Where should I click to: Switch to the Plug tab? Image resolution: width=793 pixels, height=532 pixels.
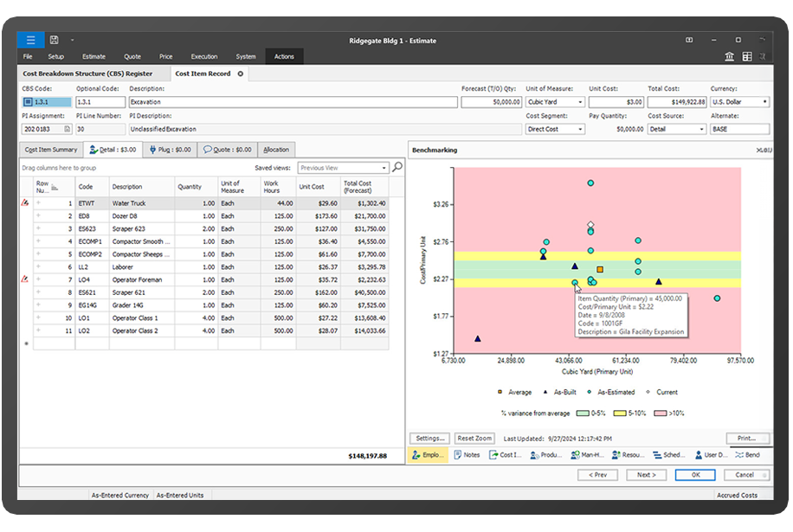click(171, 150)
